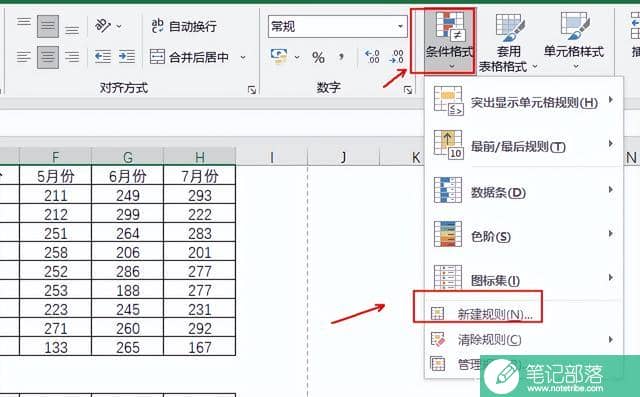640x397 pixels.
Task: Click the 套用表格格式 table format icon
Action: click(508, 42)
